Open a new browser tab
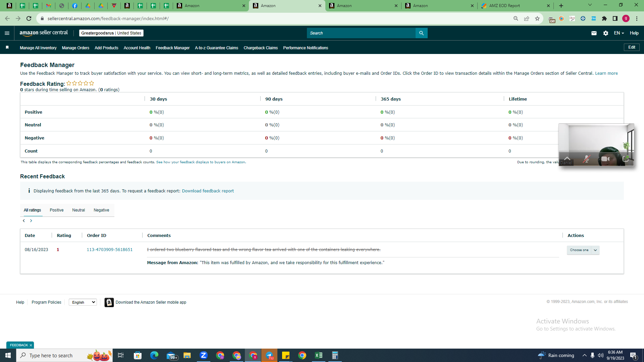This screenshot has width=644, height=362. pyautogui.click(x=561, y=6)
